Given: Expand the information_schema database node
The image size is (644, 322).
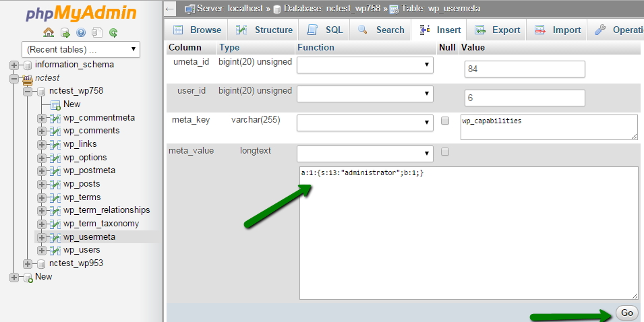Looking at the screenshot, I should (15, 65).
